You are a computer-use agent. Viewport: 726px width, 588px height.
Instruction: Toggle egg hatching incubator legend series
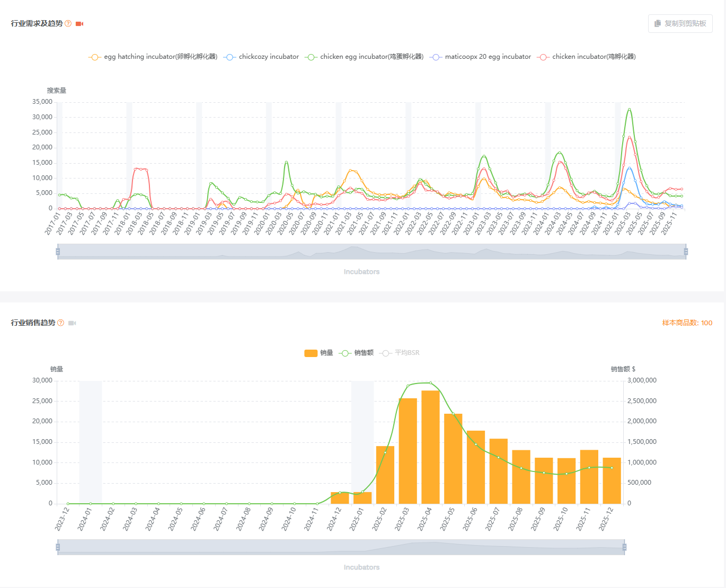153,57
